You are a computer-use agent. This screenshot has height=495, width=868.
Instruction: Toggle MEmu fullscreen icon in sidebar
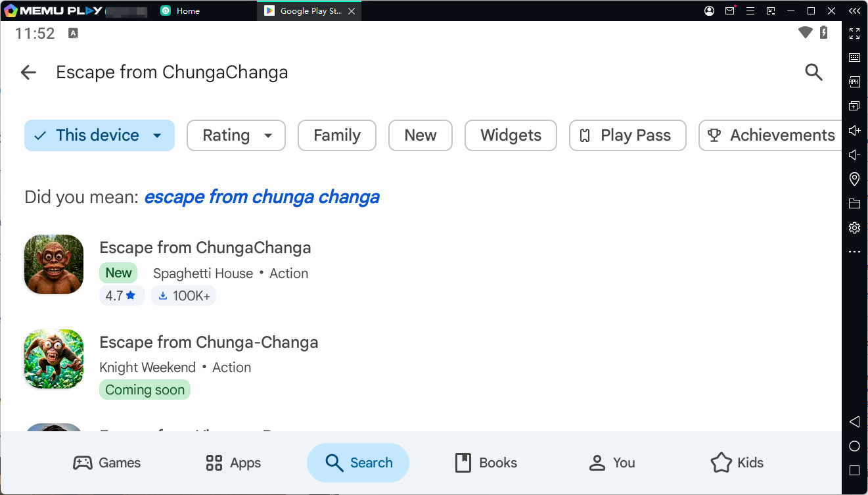(x=854, y=34)
